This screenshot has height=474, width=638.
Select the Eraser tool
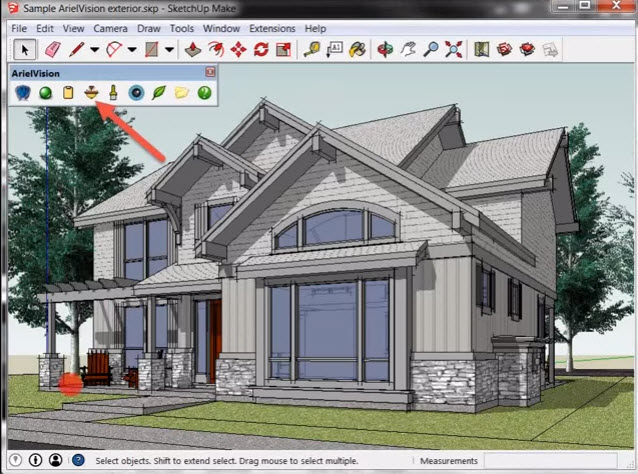point(54,49)
